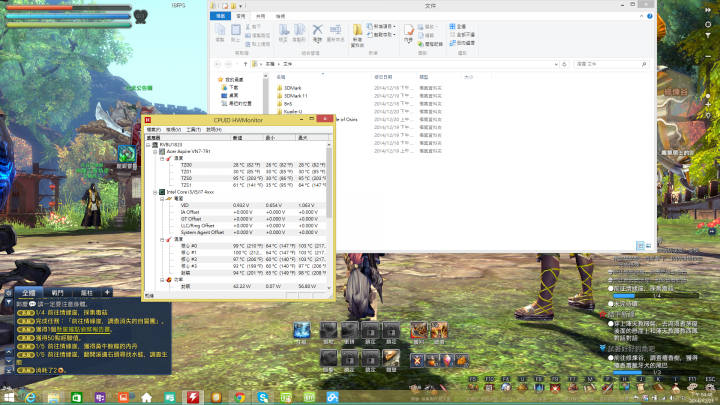
Task: Click the HWMonitor scroll-down arrow
Action: coord(329,288)
